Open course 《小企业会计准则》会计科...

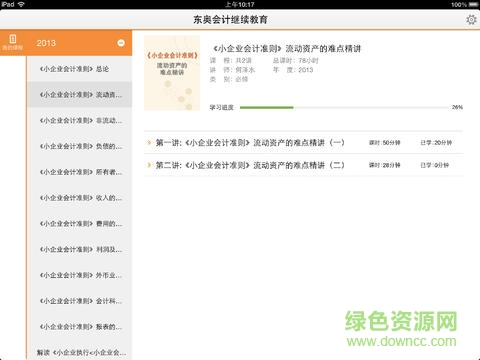point(80,301)
